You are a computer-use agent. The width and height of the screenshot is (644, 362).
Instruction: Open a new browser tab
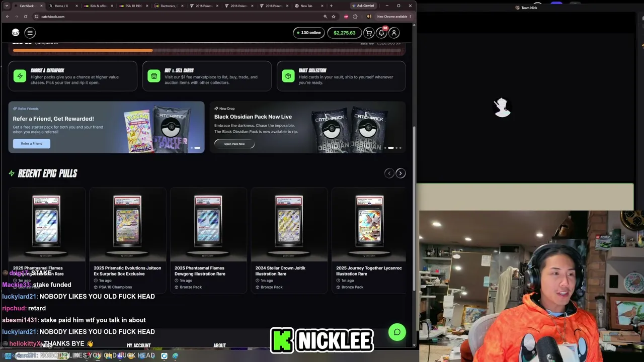(331, 6)
